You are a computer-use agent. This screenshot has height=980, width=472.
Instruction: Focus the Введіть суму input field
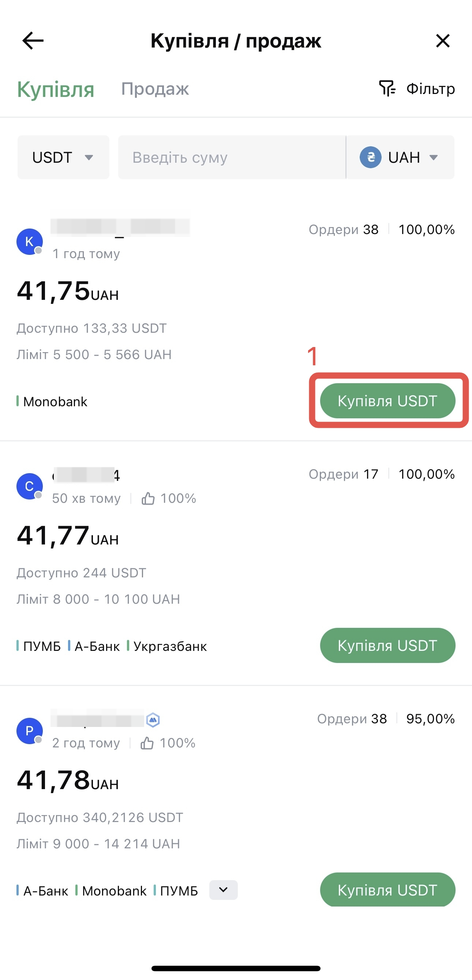click(232, 158)
